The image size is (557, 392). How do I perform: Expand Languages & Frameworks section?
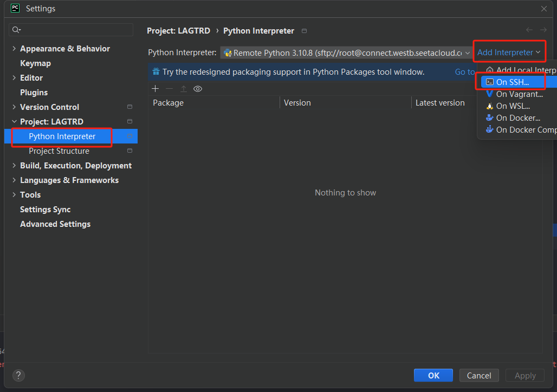pyautogui.click(x=14, y=180)
